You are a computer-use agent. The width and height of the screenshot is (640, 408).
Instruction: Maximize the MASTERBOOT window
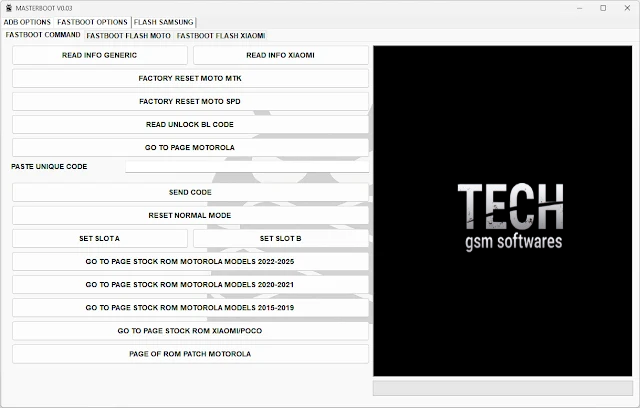pyautogui.click(x=603, y=8)
